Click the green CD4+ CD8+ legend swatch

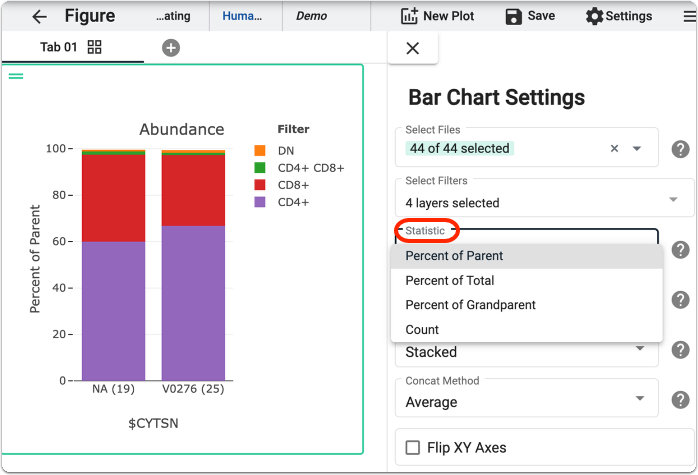coord(260,168)
